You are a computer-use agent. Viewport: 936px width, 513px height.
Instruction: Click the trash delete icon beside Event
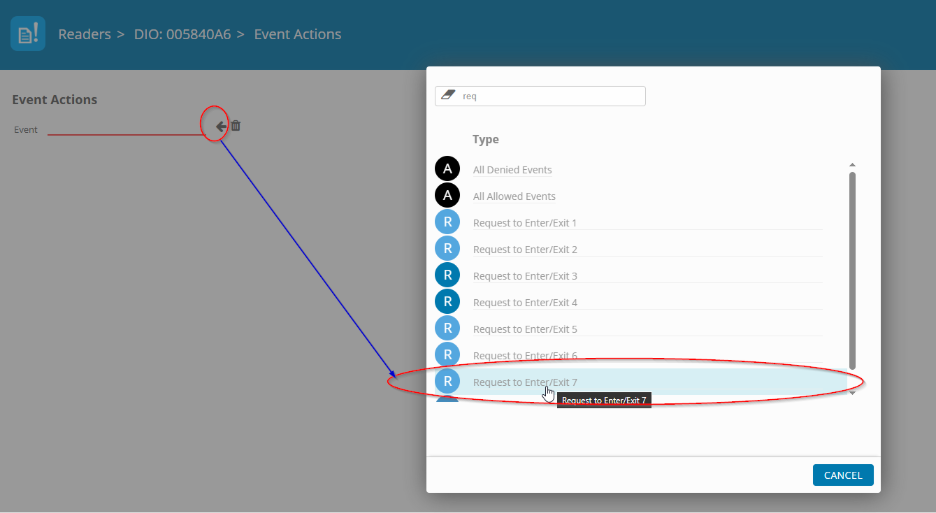236,126
